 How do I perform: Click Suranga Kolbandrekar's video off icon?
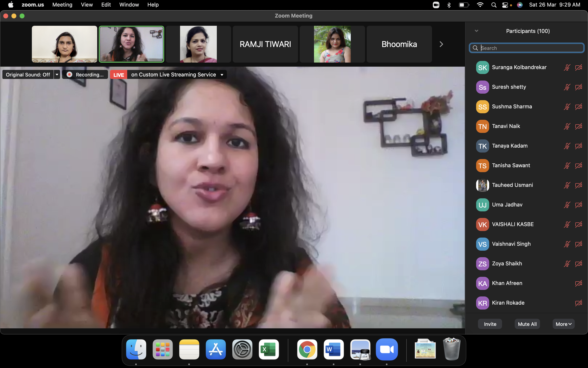pyautogui.click(x=579, y=67)
